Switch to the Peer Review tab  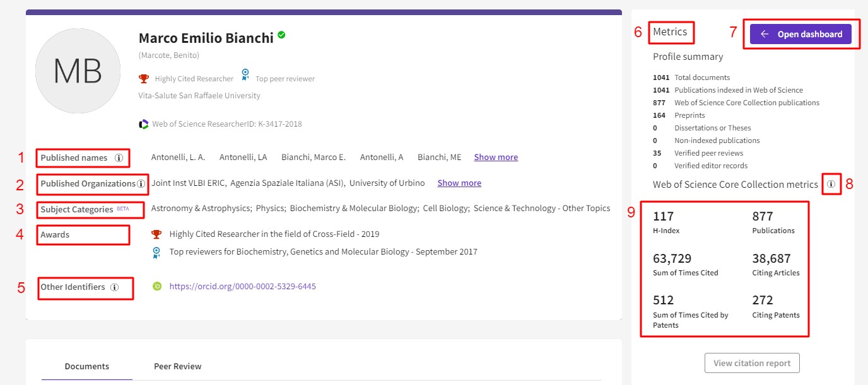pyautogui.click(x=178, y=366)
